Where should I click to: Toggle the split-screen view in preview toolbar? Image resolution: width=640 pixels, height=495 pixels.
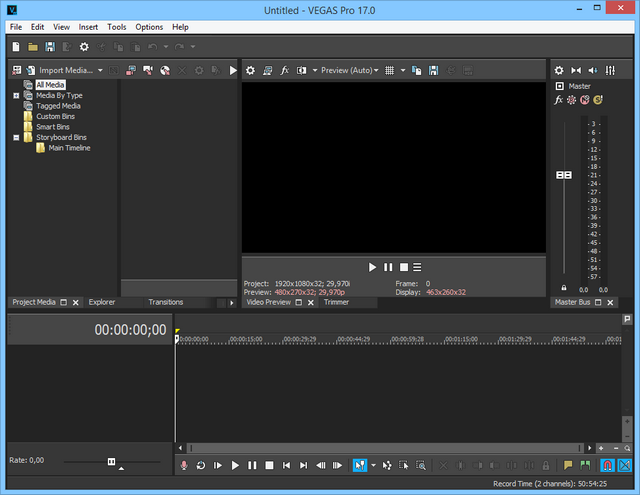click(x=302, y=71)
